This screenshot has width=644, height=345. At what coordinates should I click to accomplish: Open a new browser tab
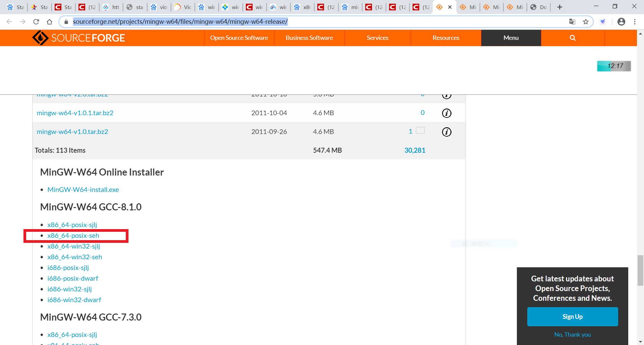[x=559, y=7]
